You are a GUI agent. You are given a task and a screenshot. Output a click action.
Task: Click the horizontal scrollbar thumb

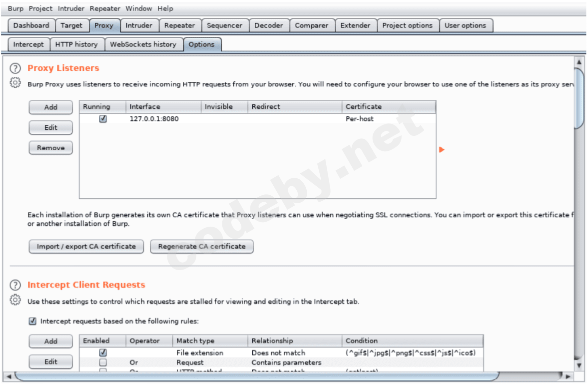coord(257,376)
